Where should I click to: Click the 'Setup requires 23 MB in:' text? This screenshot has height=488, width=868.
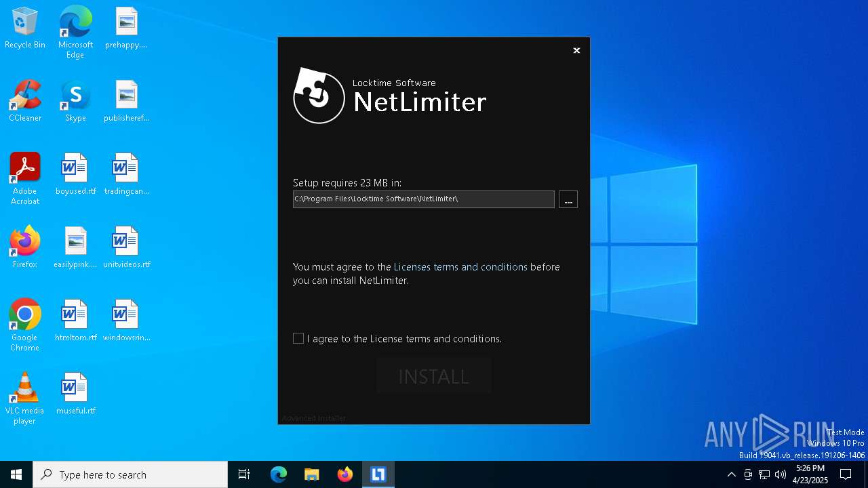point(347,183)
